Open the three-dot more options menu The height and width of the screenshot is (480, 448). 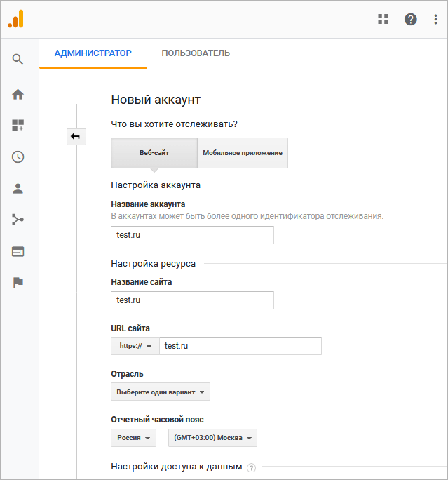click(x=435, y=19)
